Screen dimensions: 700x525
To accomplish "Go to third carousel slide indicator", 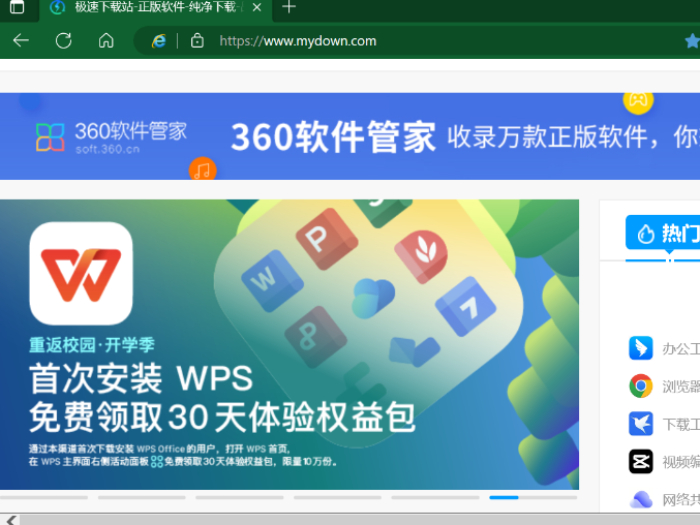I will pyautogui.click(x=239, y=497).
